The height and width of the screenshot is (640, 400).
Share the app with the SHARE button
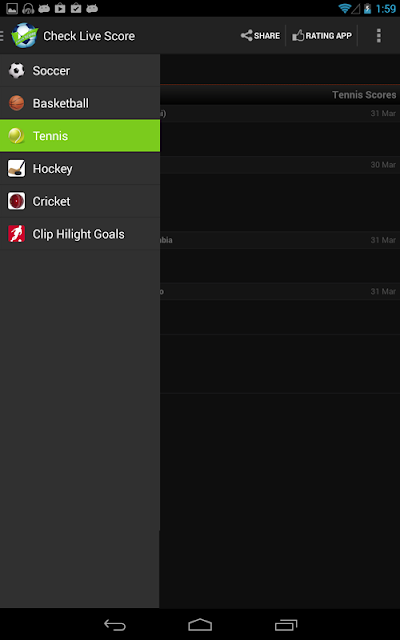click(260, 36)
